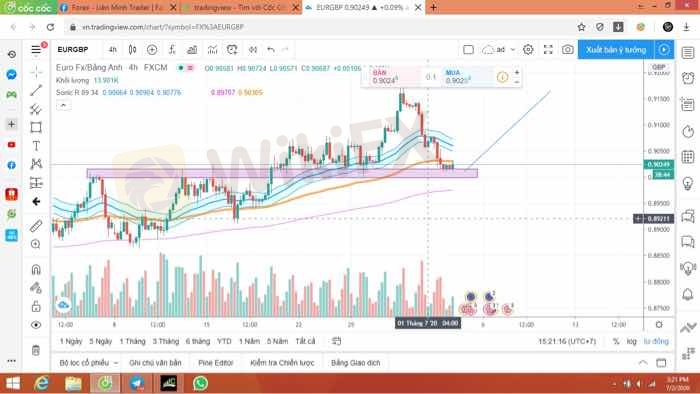This screenshot has height=394, width=700.
Task: Toggle lock all drawing tools
Action: pyautogui.click(x=36, y=306)
